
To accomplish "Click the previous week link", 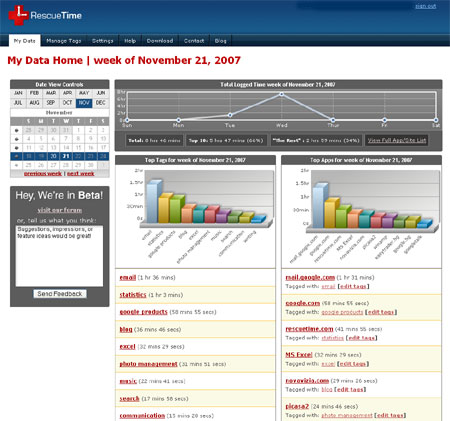I will (x=43, y=174).
